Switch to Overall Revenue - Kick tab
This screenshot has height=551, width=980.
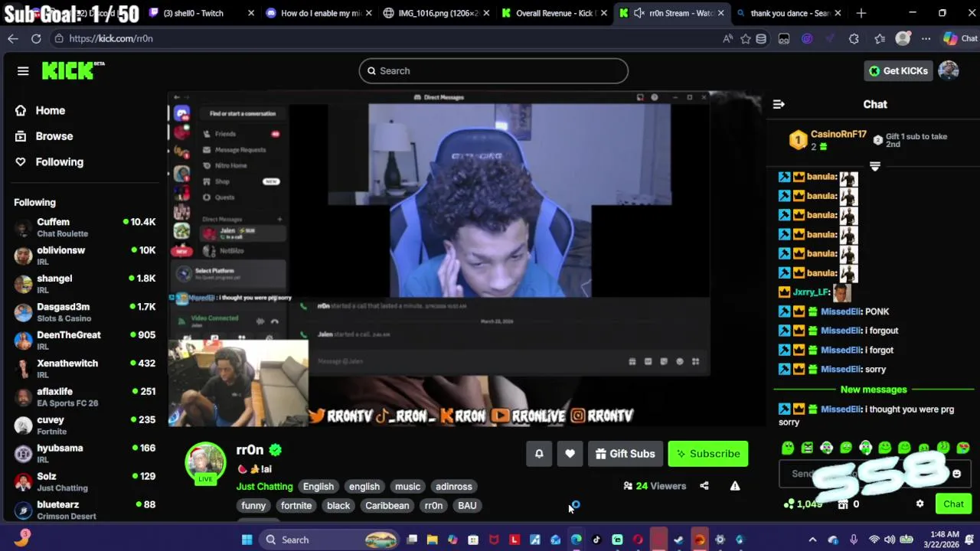555,13
